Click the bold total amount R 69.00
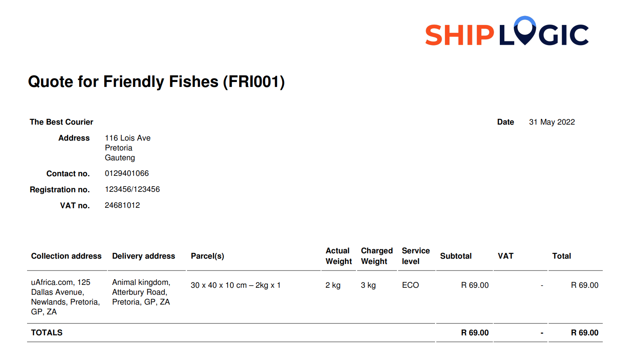This screenshot has width=629, height=364. point(585,332)
